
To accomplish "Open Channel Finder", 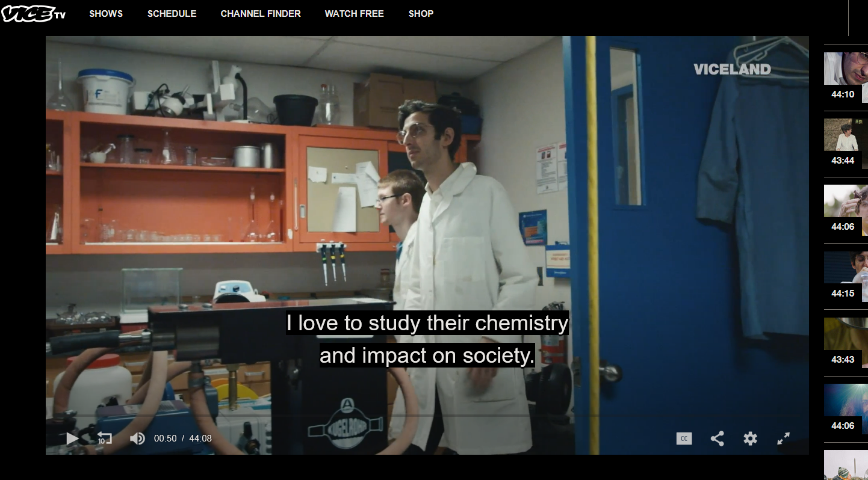I will coord(261,13).
